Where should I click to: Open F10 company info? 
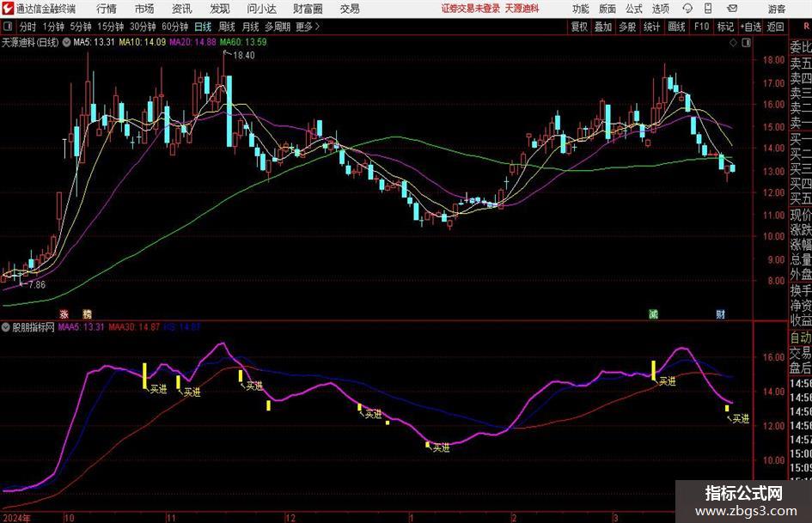[702, 27]
